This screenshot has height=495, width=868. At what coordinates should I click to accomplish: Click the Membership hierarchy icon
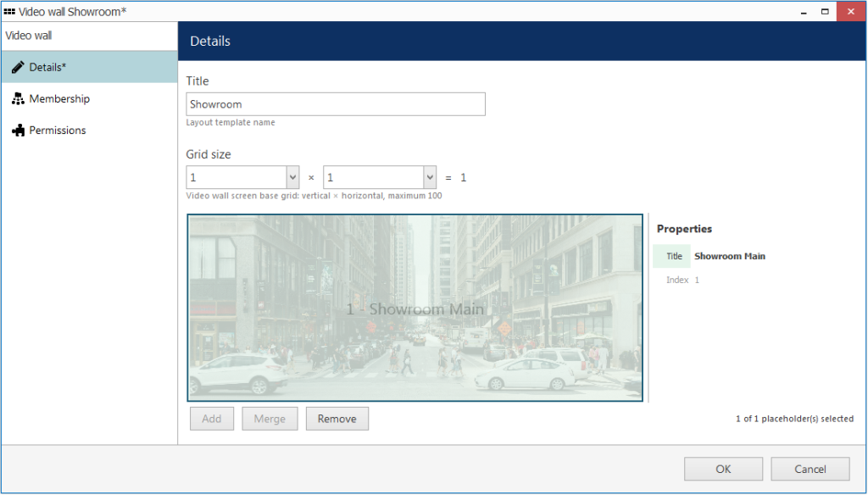(x=18, y=98)
